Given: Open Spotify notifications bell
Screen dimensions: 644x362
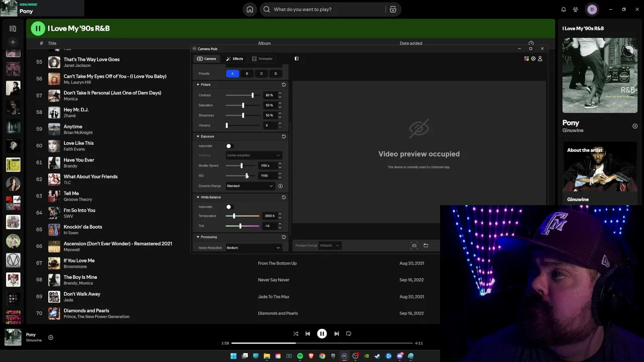Looking at the screenshot, I should click(x=563, y=9).
